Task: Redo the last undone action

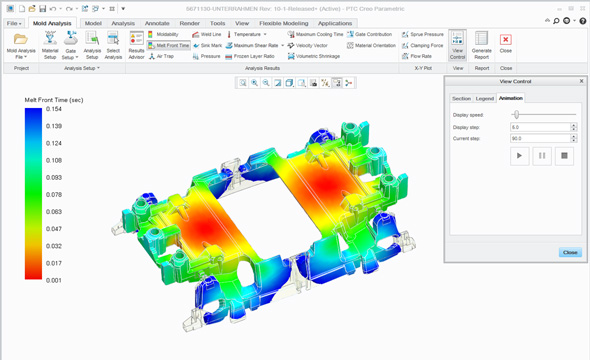Action: (69, 9)
